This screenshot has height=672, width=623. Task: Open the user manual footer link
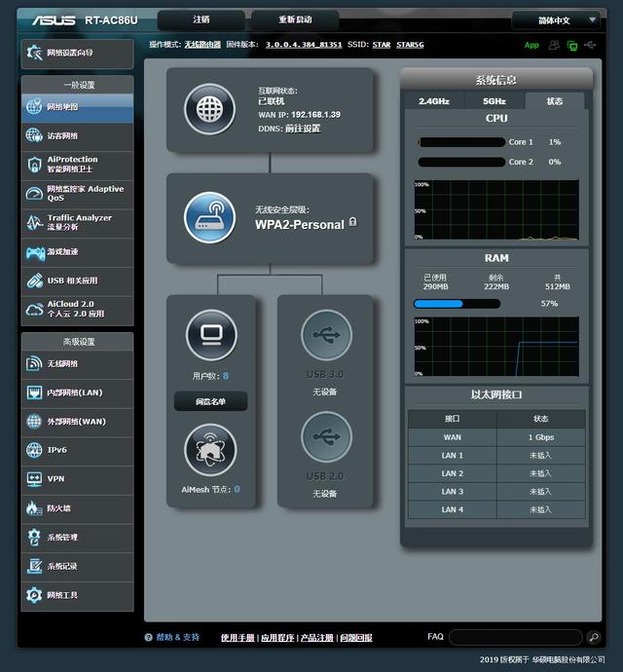coord(238,638)
